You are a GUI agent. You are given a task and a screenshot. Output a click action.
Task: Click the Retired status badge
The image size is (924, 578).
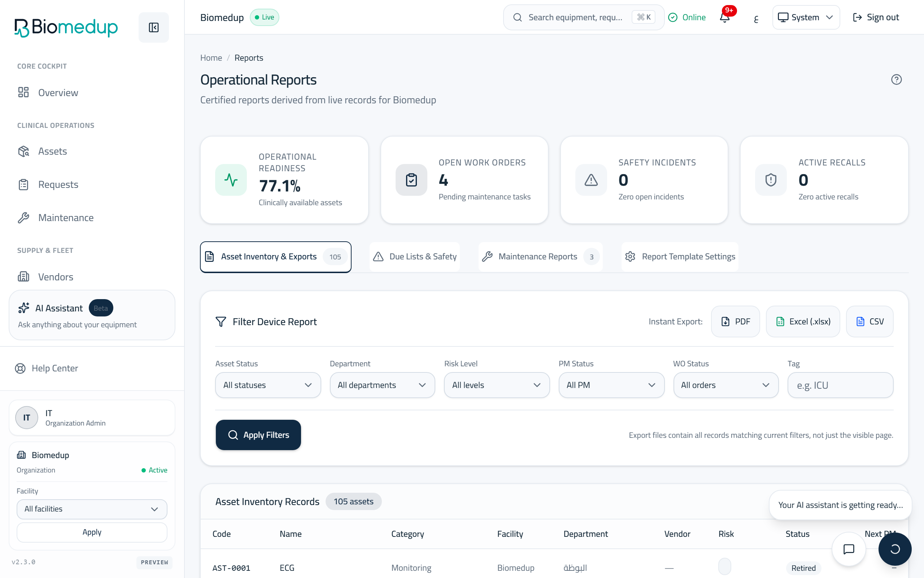803,568
